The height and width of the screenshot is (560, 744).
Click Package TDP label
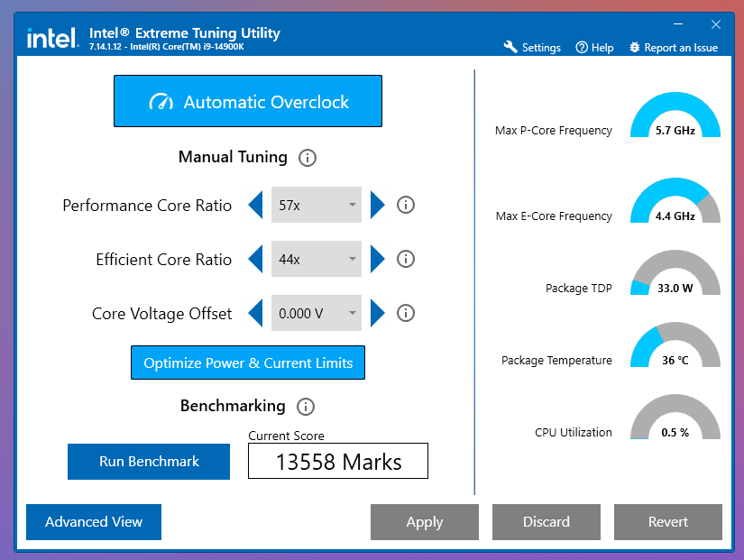click(579, 288)
